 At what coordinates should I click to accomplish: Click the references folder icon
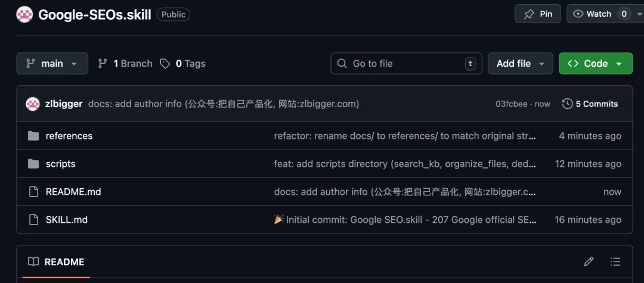pyautogui.click(x=33, y=136)
